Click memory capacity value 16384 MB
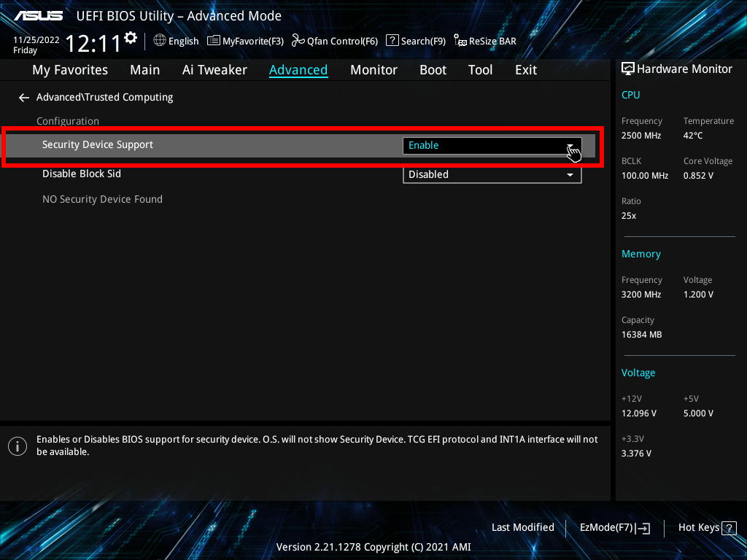 point(641,335)
